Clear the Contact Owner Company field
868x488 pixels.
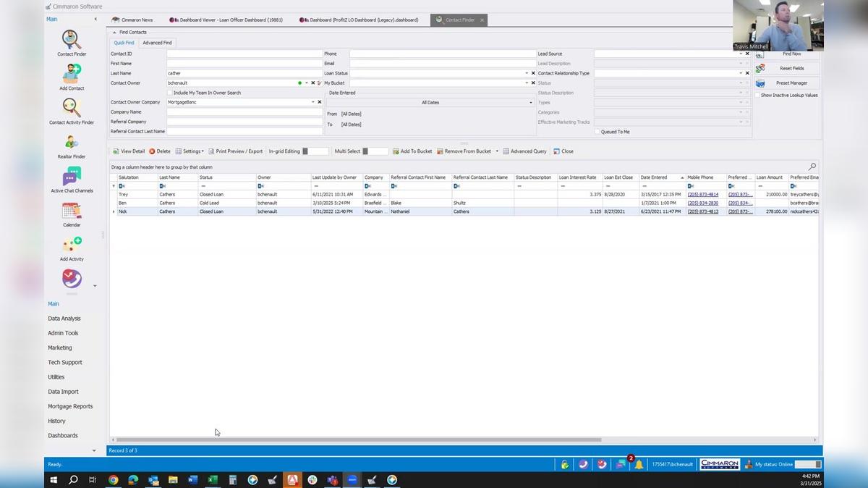pyautogui.click(x=319, y=102)
